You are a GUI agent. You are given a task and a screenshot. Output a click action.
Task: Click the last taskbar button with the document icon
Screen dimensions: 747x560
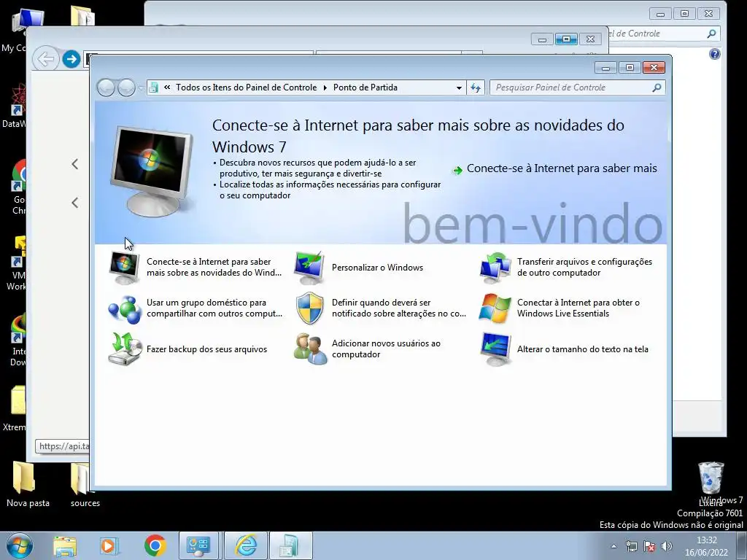point(290,546)
